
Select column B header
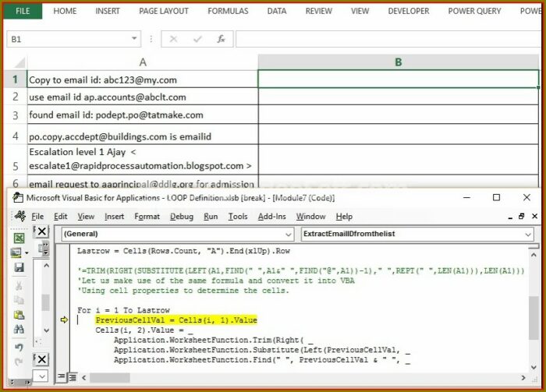point(399,62)
